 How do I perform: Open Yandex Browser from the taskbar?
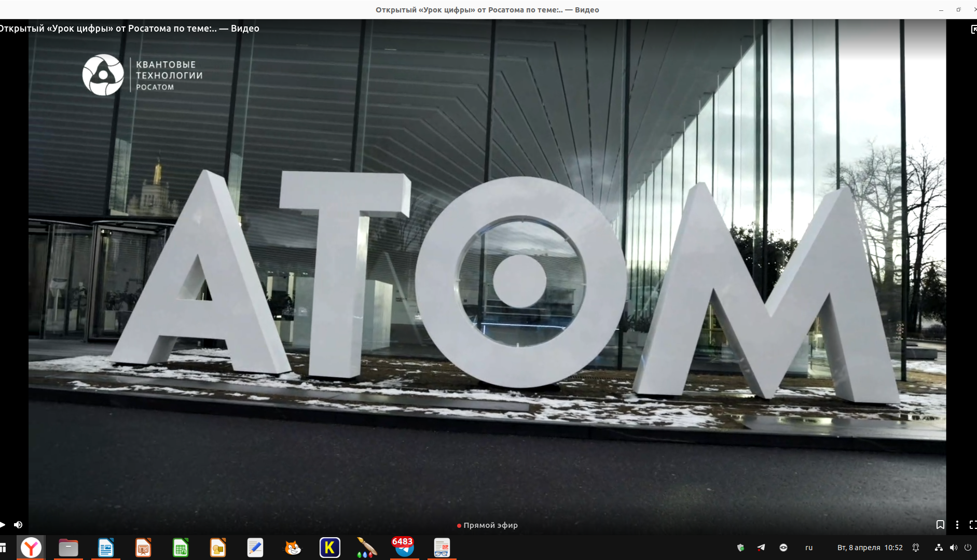pos(31,548)
